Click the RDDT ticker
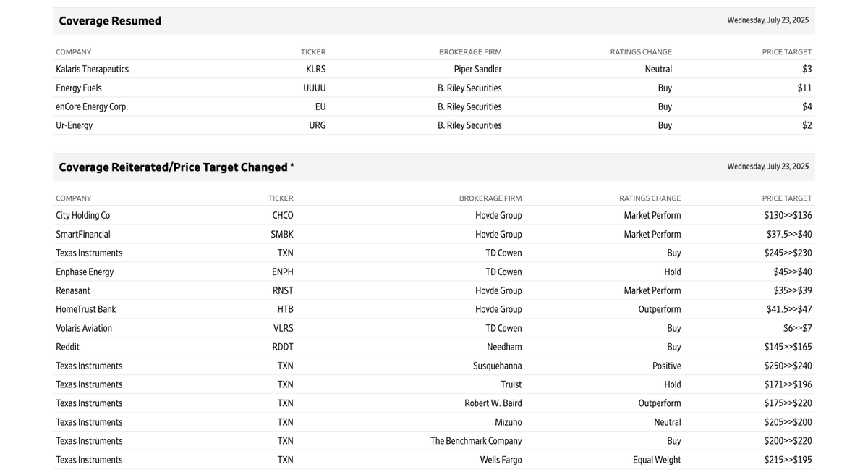 [x=283, y=347]
